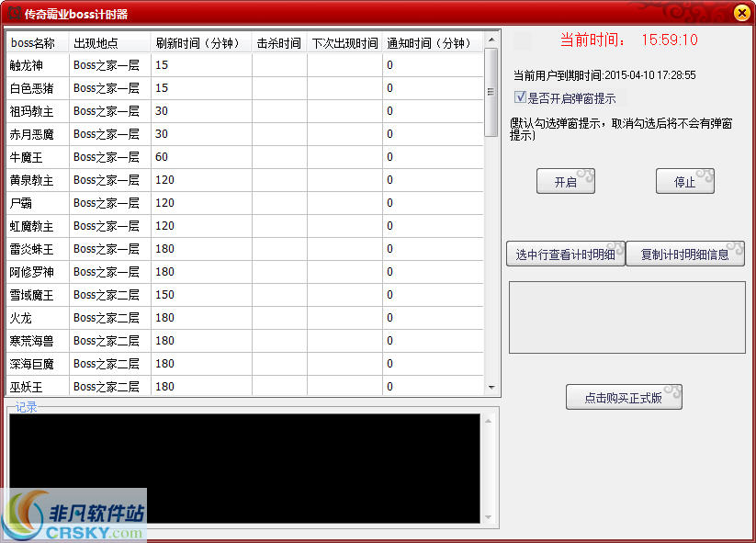Select the 尸霸 boss row
756x543 pixels.
click(245, 203)
